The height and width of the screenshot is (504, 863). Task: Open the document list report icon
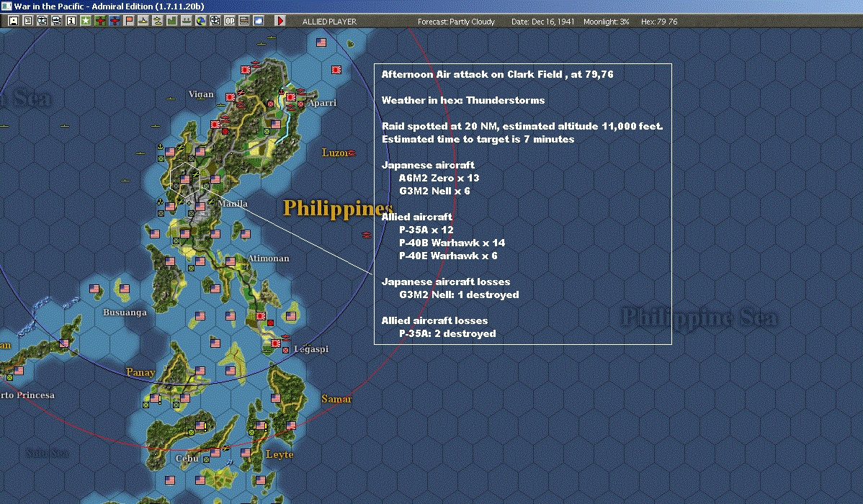(28, 21)
